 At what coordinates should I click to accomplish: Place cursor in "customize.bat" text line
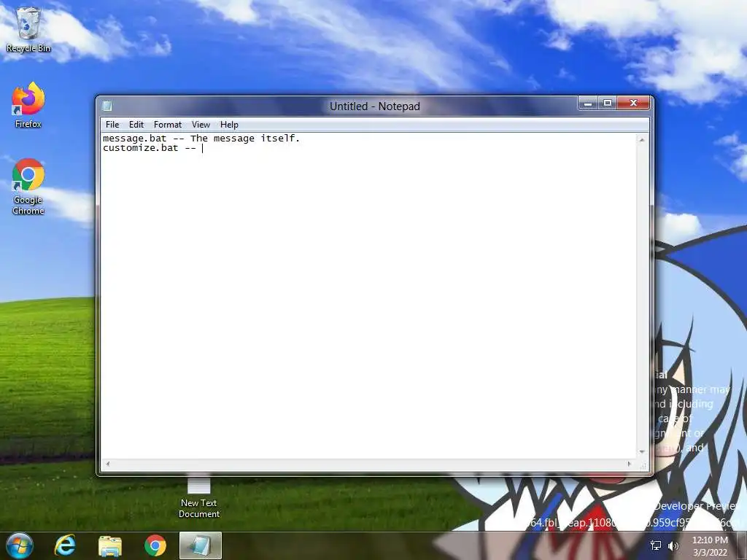(x=150, y=147)
